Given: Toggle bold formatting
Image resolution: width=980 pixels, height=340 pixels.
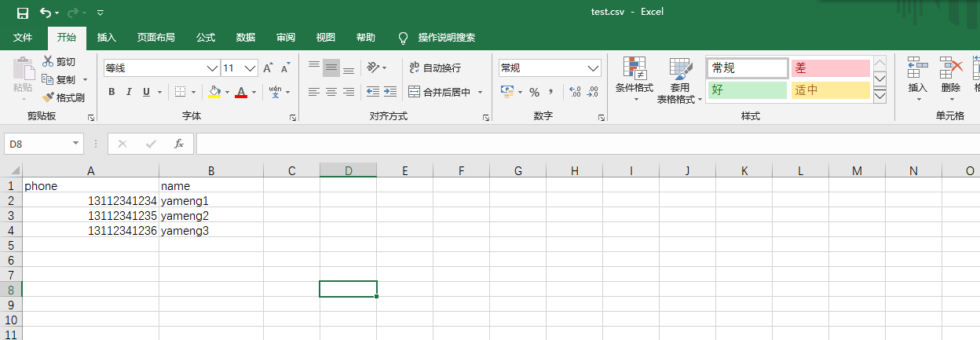Looking at the screenshot, I should pyautogui.click(x=112, y=92).
